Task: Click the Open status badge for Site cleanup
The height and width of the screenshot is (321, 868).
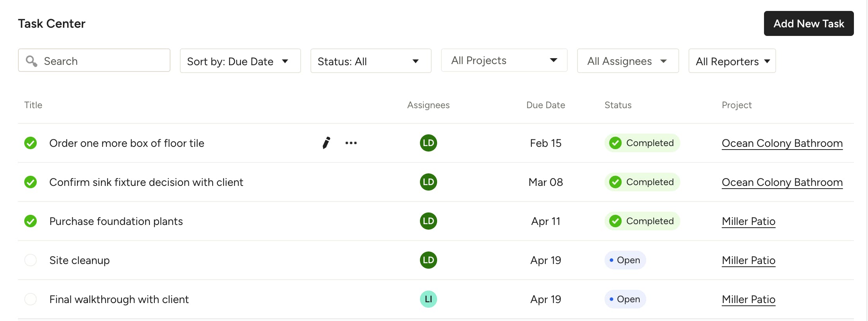Action: pyautogui.click(x=625, y=260)
